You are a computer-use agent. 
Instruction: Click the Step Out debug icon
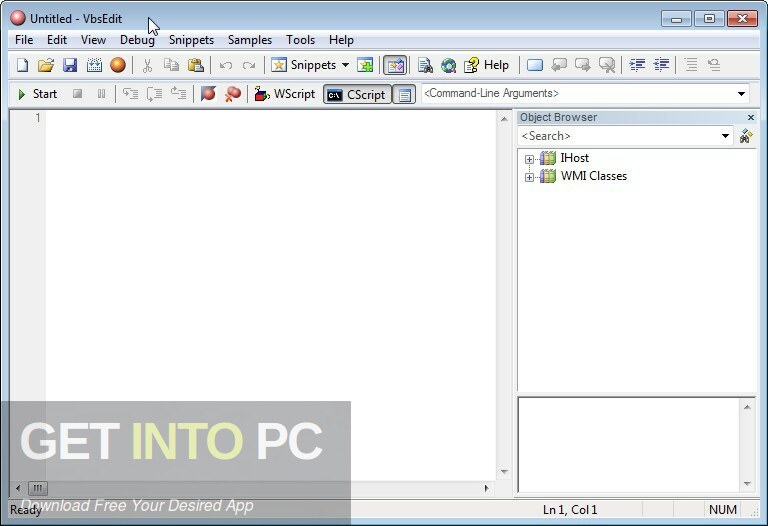pos(178,94)
